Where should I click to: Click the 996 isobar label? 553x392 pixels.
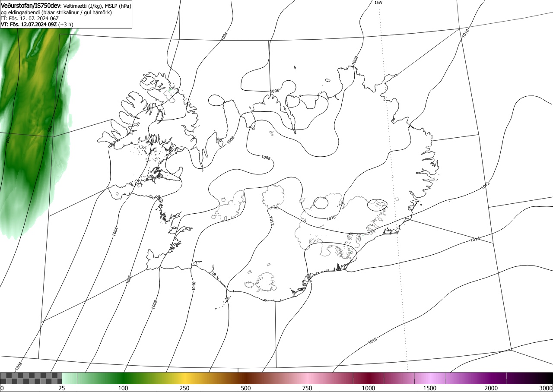pos(8,141)
